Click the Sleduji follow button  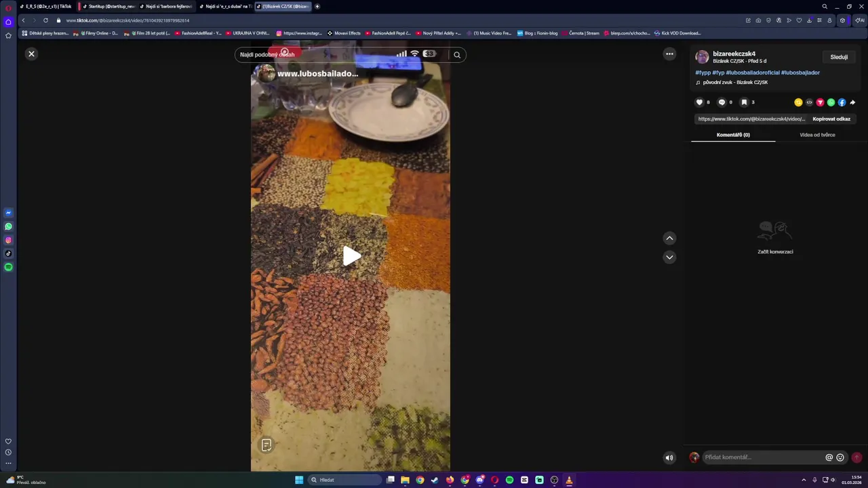pos(839,57)
